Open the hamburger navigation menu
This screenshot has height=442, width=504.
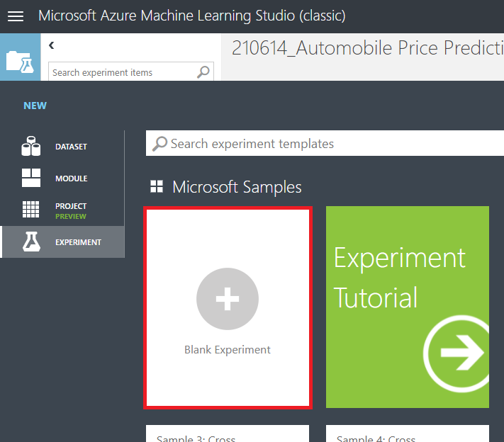tap(16, 16)
